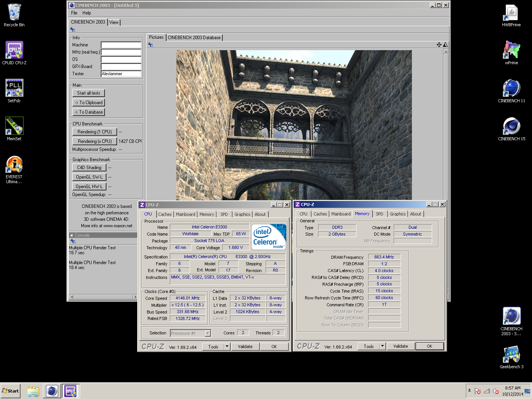The image size is (532, 399).
Task: Open the Processor #1 selection dropdown
Action: pos(208,333)
